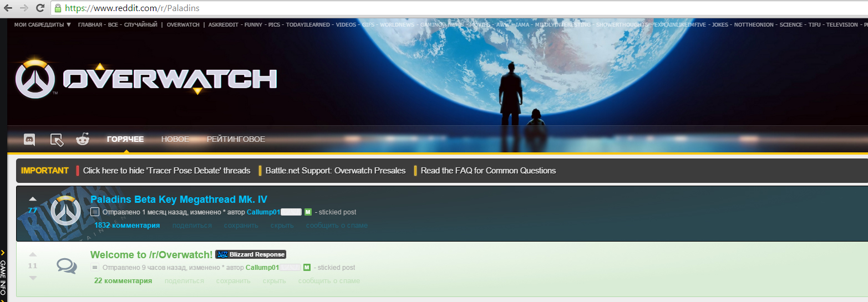The height and width of the screenshot is (302, 868).
Task: Open FUNNY in the top bar
Action: (x=253, y=24)
